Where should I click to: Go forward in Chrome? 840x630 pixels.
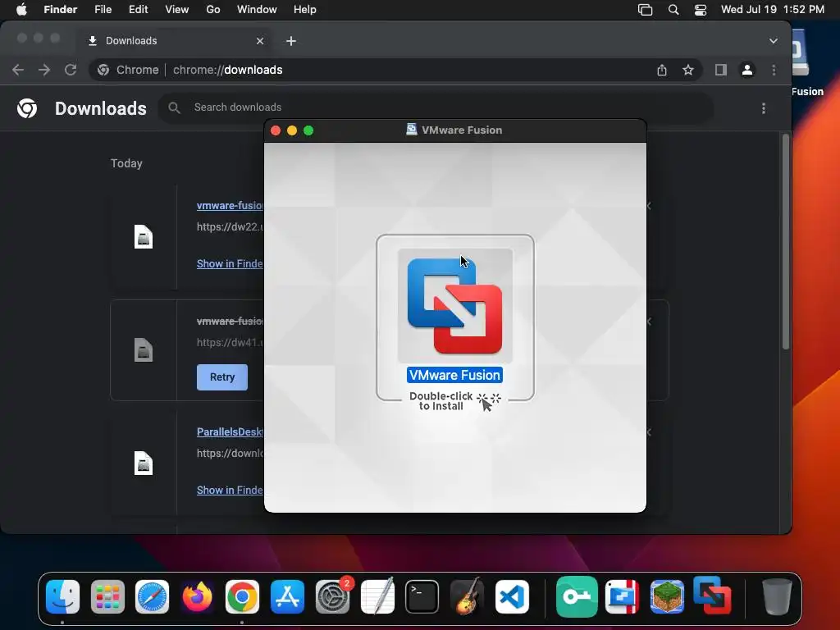point(44,70)
